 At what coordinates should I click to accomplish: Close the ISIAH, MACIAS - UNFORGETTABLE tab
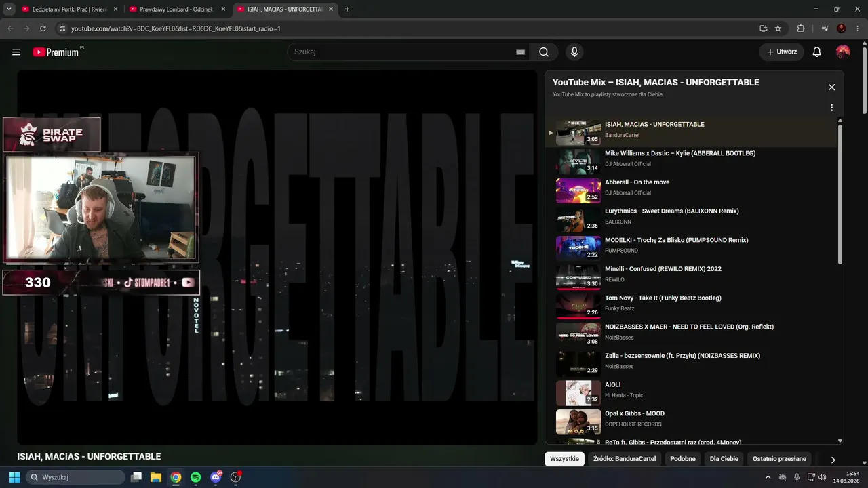point(332,9)
